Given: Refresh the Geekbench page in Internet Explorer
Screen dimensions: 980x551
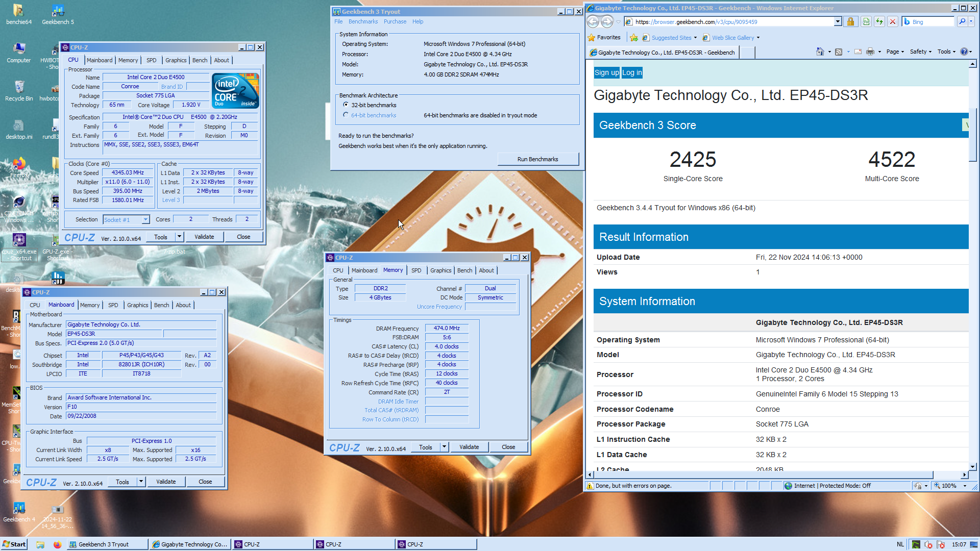Looking at the screenshot, I should (879, 21).
